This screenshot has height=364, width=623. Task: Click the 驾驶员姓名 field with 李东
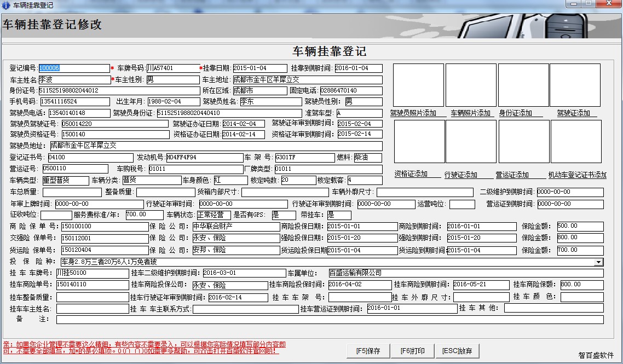tap(270, 102)
